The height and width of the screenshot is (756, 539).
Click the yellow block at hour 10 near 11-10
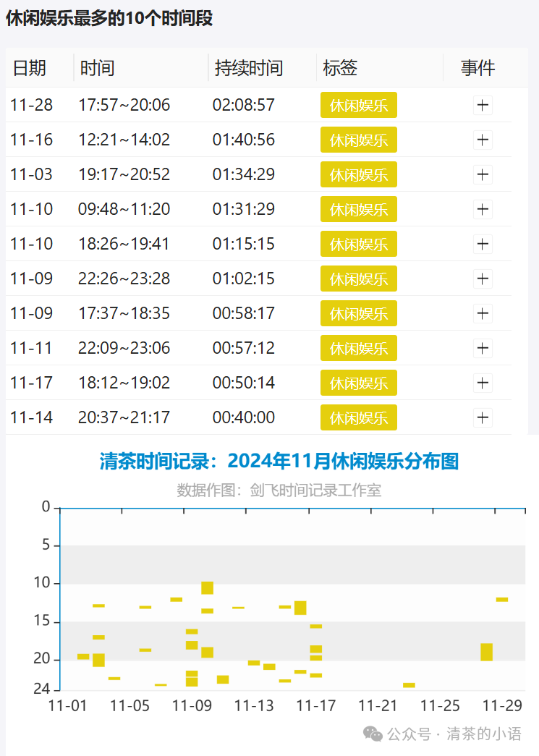point(208,587)
